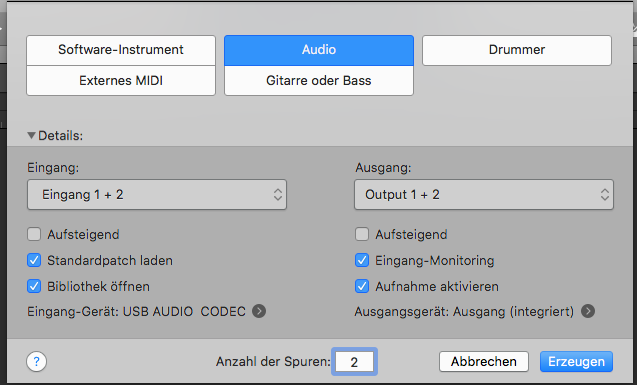
Task: Open the Output 1 + 2 dropdown
Action: [x=484, y=195]
